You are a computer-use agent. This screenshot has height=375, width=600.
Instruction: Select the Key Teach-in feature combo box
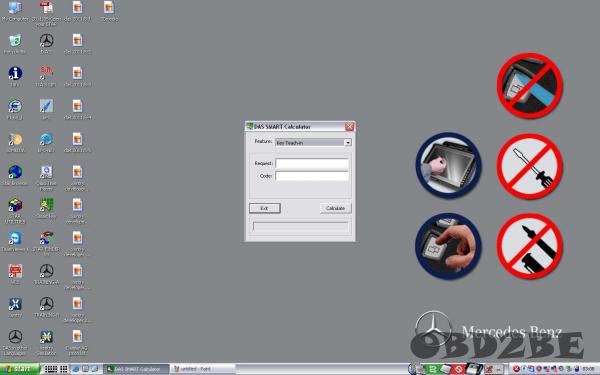tap(313, 142)
